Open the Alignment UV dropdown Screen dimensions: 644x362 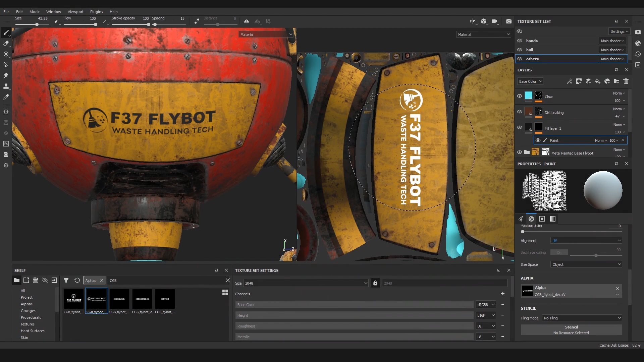[x=586, y=241]
